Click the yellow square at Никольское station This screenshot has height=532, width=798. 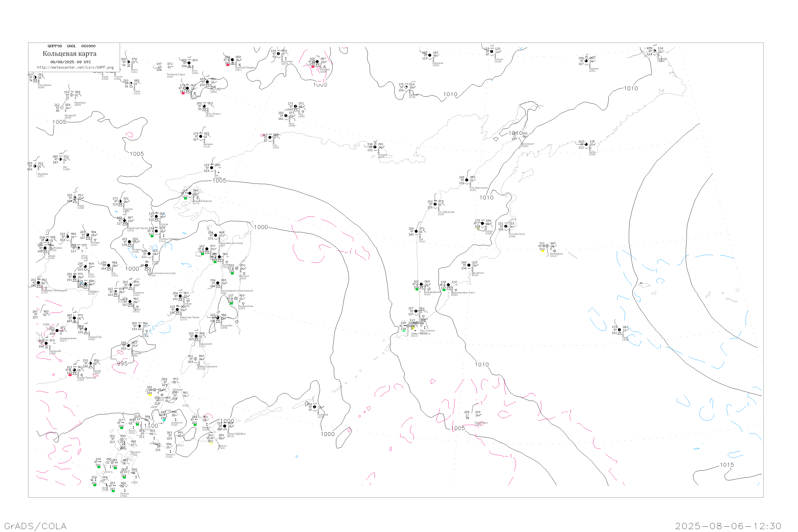pos(543,251)
